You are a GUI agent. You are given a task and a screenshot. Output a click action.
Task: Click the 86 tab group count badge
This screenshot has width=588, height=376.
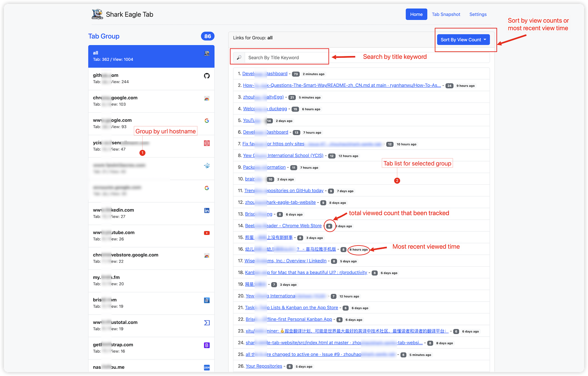(x=208, y=36)
